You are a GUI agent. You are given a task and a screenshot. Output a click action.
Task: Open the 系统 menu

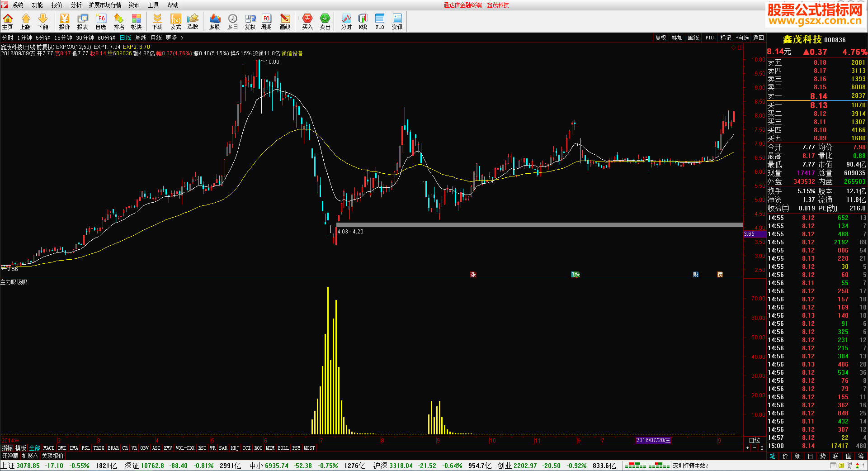point(18,5)
